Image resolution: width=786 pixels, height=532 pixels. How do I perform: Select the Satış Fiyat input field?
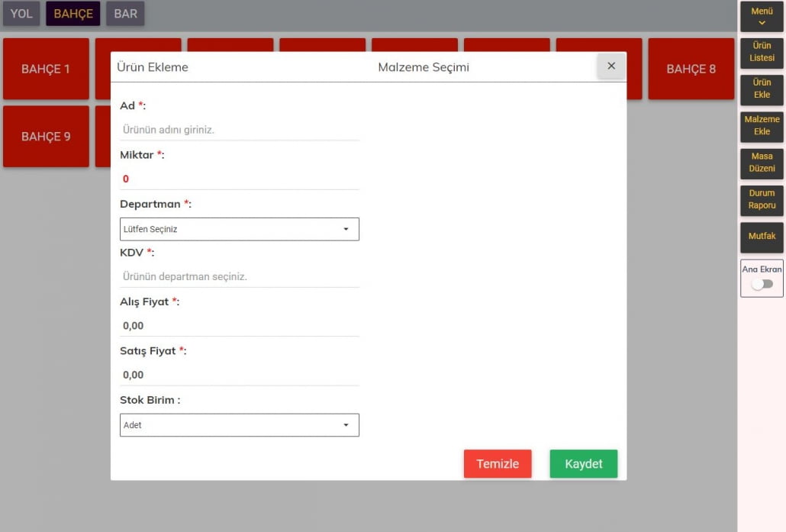tap(239, 375)
